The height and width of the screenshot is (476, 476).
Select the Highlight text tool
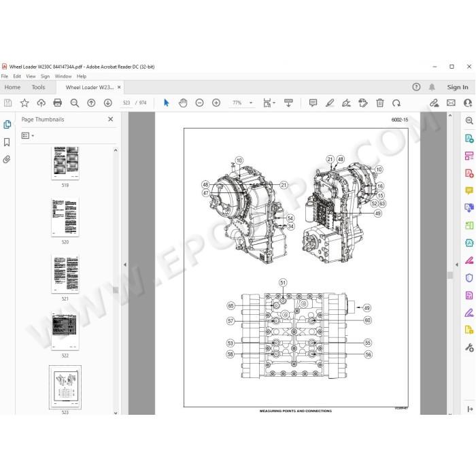[330, 103]
